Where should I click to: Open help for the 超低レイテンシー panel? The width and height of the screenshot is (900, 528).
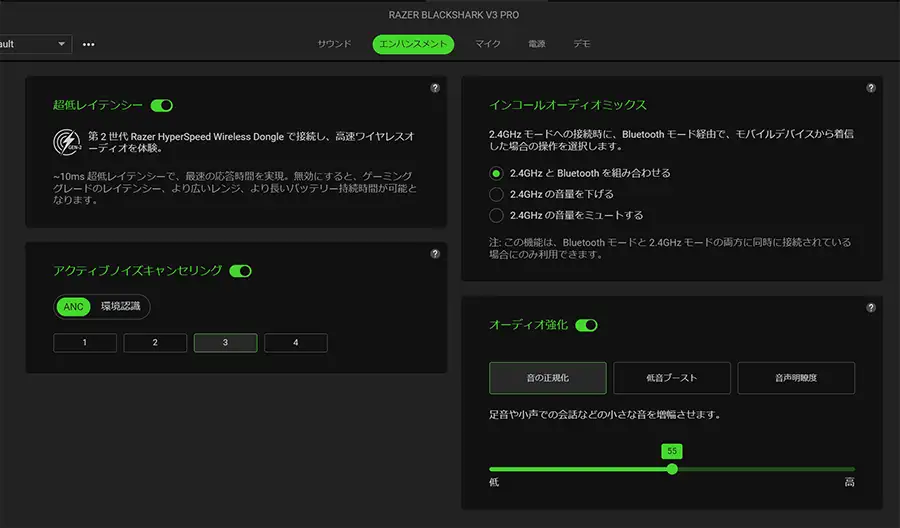pos(435,88)
